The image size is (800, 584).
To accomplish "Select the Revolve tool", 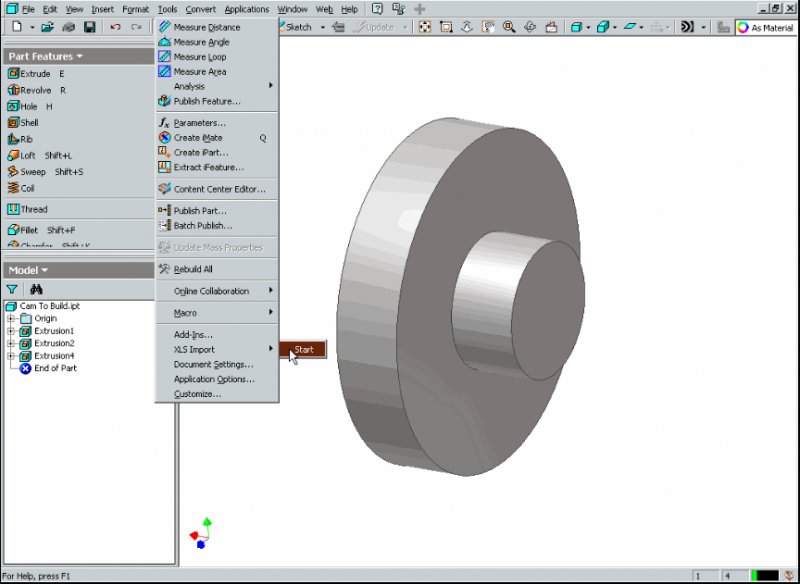I will pyautogui.click(x=36, y=90).
